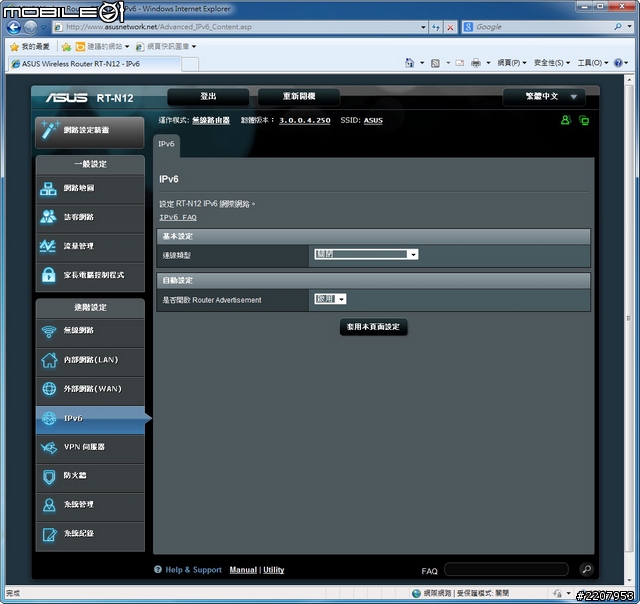Click the ASUS SSID link
This screenshot has width=640, height=604.
click(x=373, y=120)
